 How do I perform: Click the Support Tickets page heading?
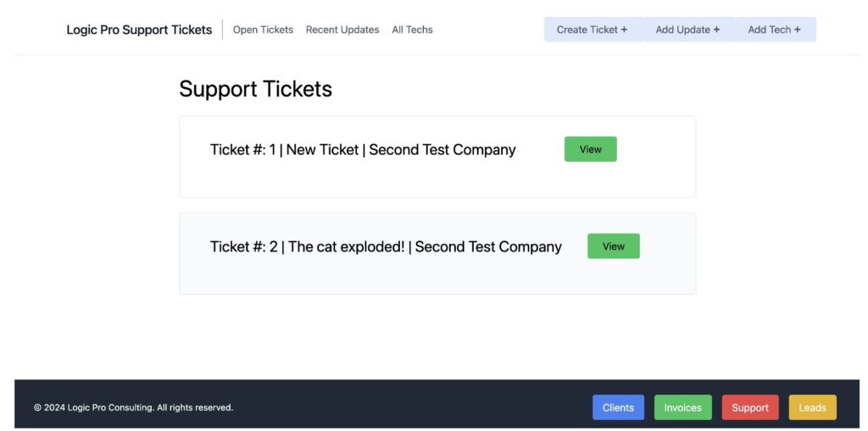(255, 89)
